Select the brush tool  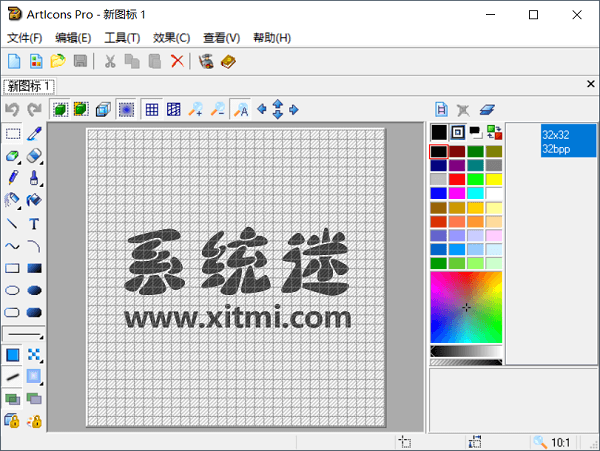pos(34,178)
